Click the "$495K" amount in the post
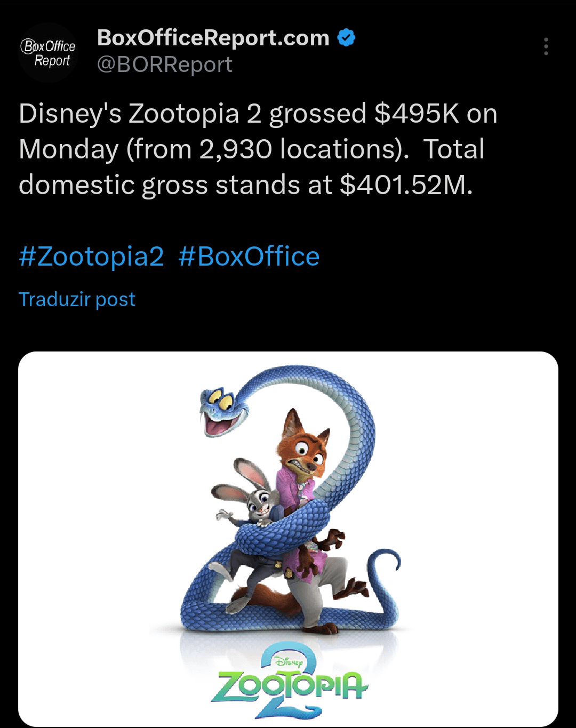Image resolution: width=576 pixels, height=728 pixels. pyautogui.click(x=417, y=114)
